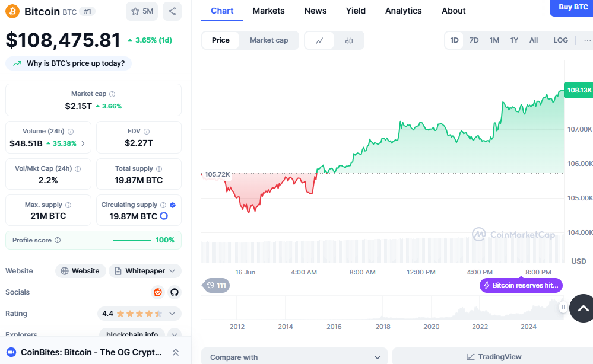Open the chart more options ellipsis
Viewport: 593px width, 364px height.
(x=587, y=40)
